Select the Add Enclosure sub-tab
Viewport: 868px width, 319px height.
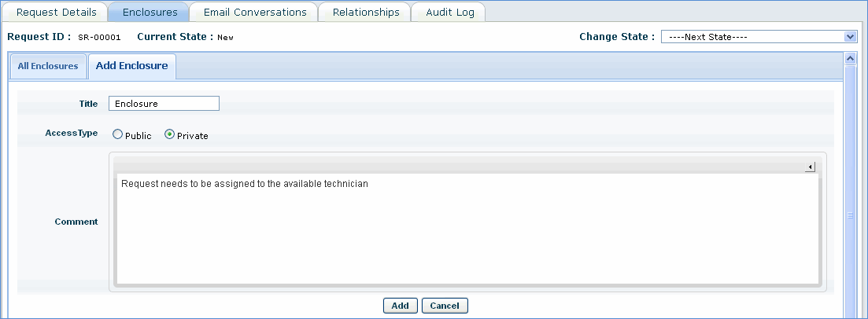[131, 66]
